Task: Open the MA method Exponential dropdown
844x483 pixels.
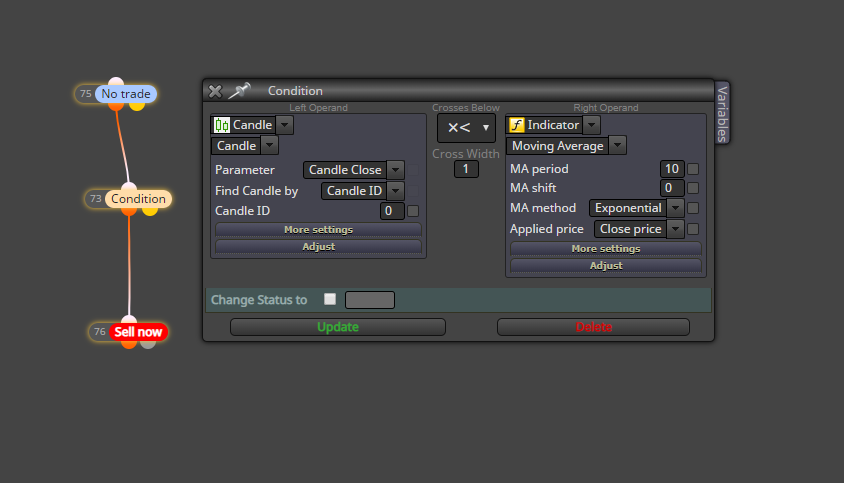Action: click(x=676, y=208)
